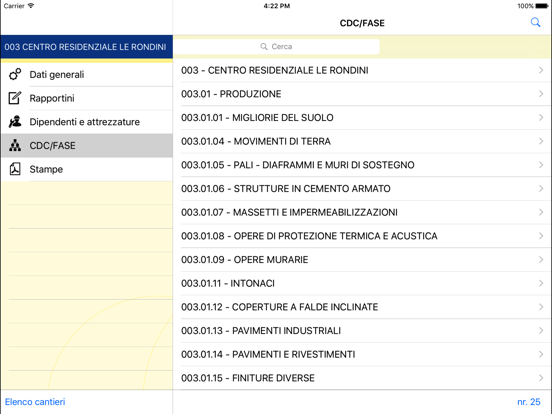Select '003 - CENTRO RESIDENZIALE LE RONDINI' list text

point(275,70)
